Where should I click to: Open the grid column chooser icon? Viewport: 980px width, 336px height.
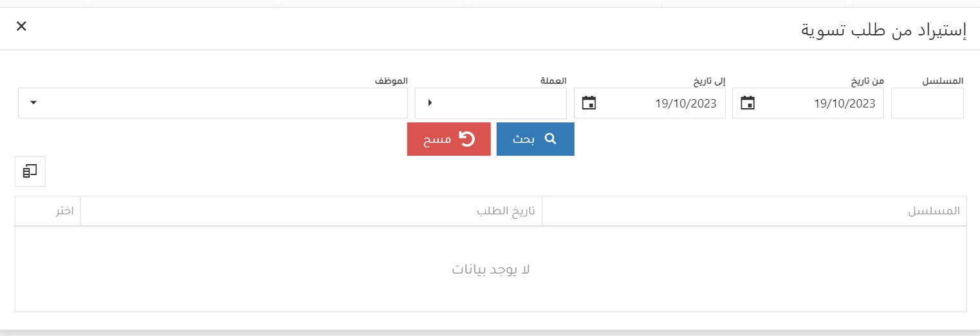click(30, 171)
